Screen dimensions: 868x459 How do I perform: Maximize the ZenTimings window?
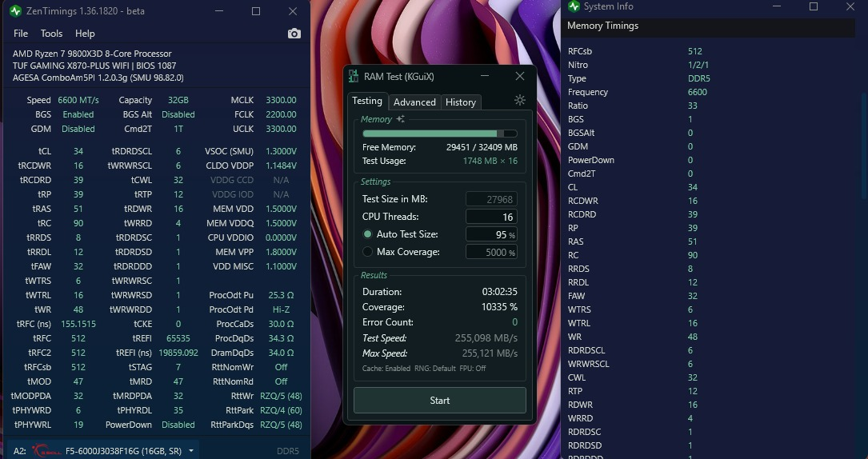[256, 11]
